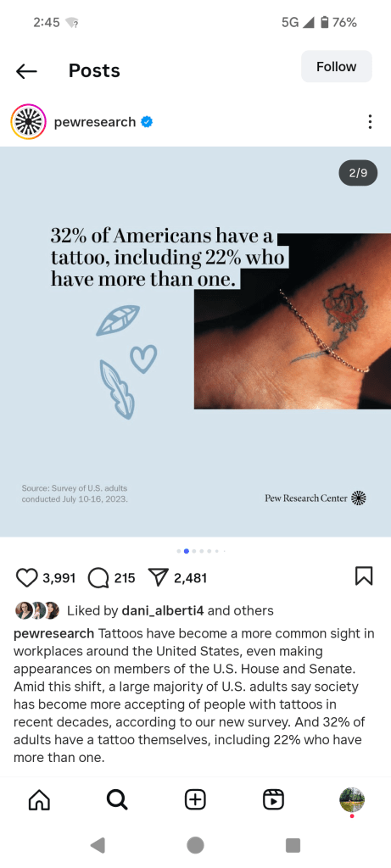The width and height of the screenshot is (391, 868).
Task: Tap the tattoo photo in the post
Action: [293, 321]
